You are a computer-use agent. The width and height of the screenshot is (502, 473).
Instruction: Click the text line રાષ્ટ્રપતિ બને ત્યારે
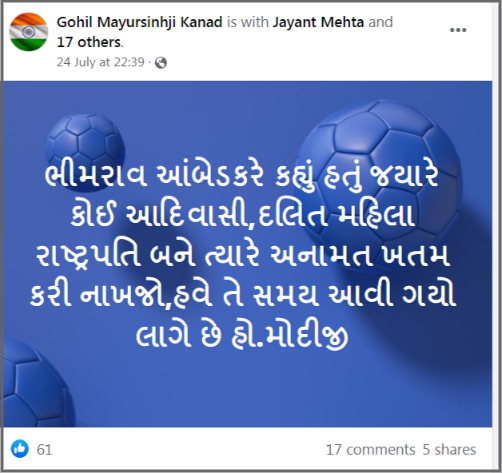pos(242,256)
